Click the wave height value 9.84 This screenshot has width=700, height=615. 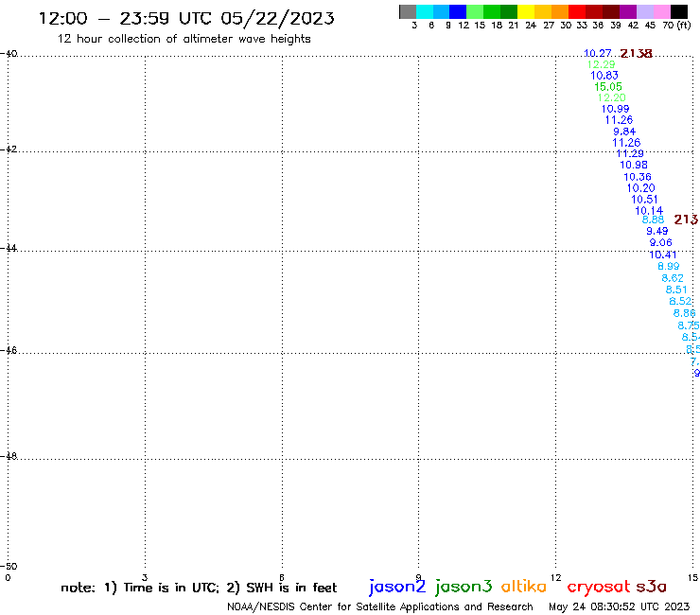pos(624,132)
